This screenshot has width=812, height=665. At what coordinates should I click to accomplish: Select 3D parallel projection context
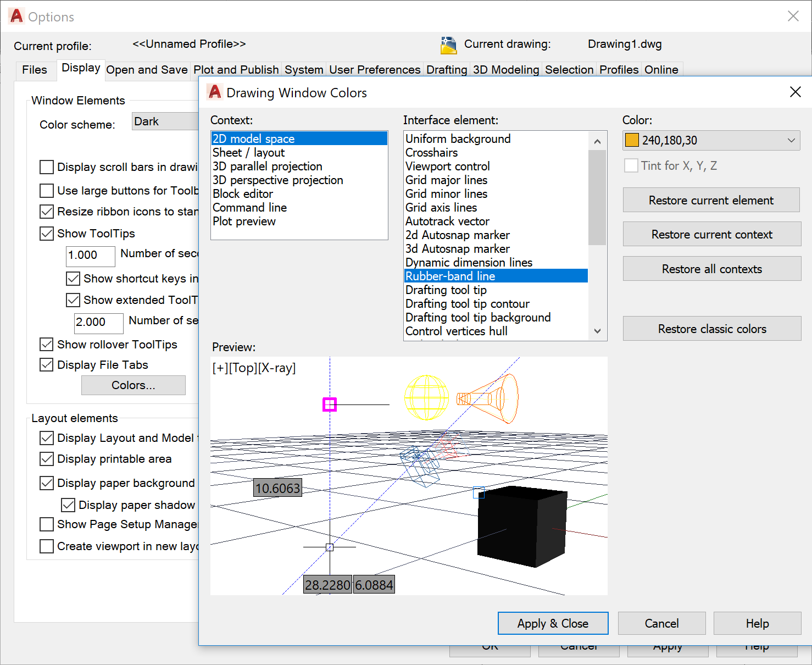tap(299, 166)
